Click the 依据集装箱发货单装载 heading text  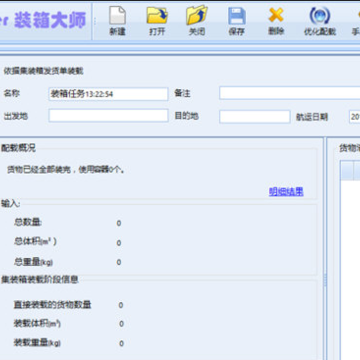(x=43, y=71)
